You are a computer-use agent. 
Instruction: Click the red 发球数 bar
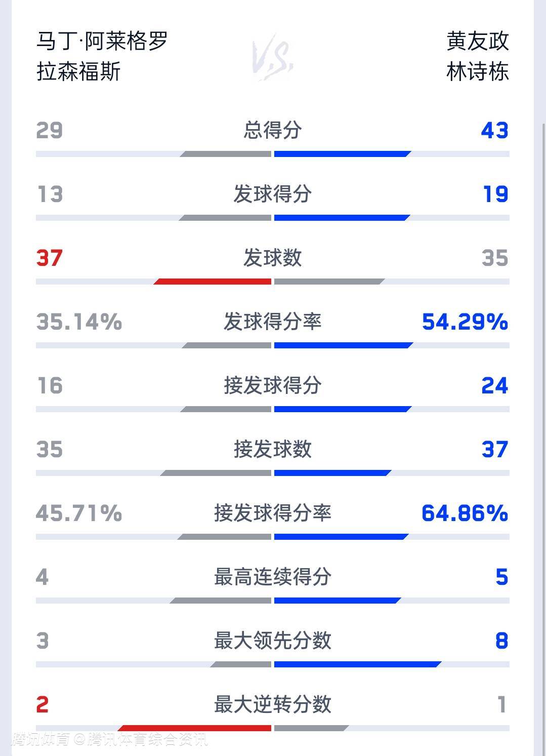click(213, 282)
